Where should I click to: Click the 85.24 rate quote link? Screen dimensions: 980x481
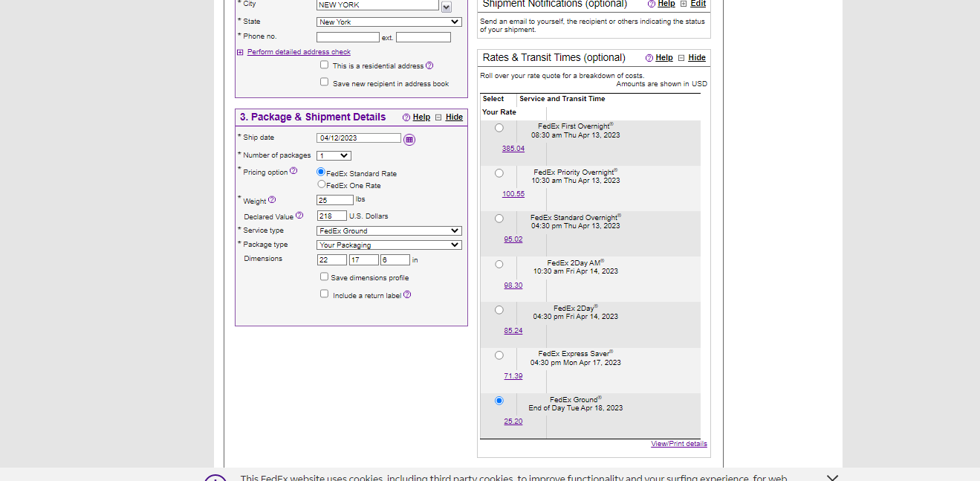click(x=513, y=331)
